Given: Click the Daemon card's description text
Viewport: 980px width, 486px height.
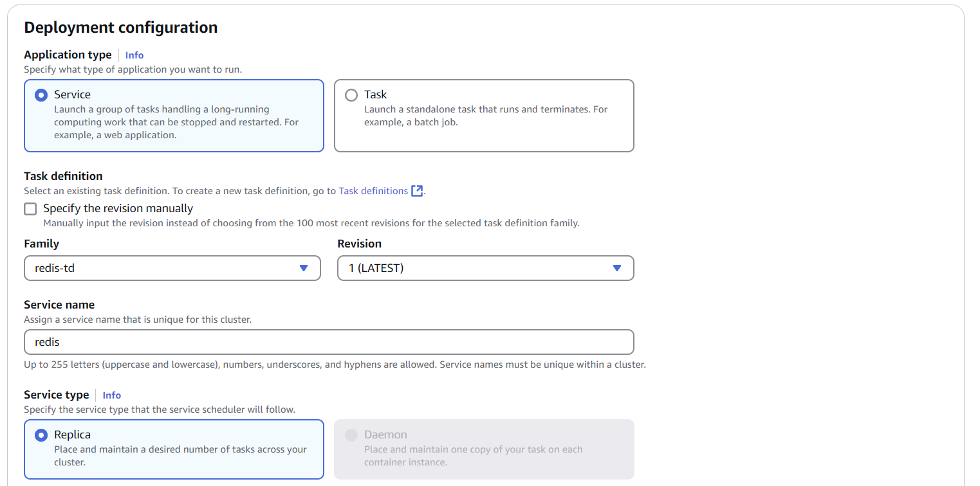Looking at the screenshot, I should point(473,456).
